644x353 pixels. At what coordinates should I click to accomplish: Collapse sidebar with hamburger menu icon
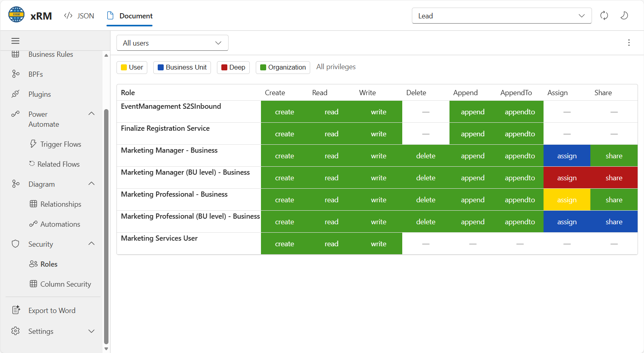[15, 41]
